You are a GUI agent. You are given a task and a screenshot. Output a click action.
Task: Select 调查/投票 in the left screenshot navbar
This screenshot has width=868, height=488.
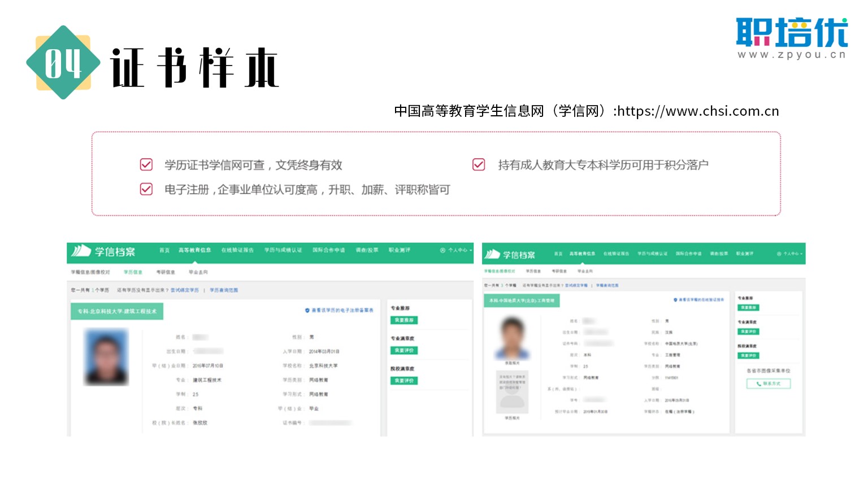click(x=367, y=250)
